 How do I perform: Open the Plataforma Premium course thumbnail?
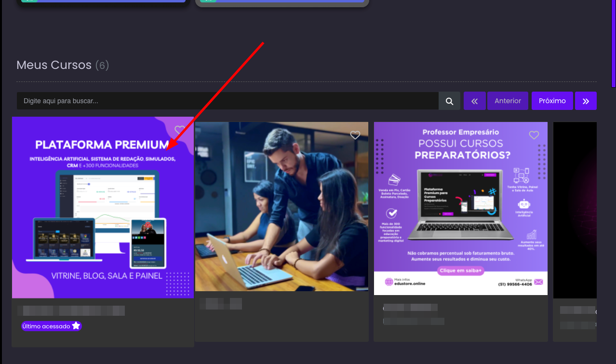point(103,207)
